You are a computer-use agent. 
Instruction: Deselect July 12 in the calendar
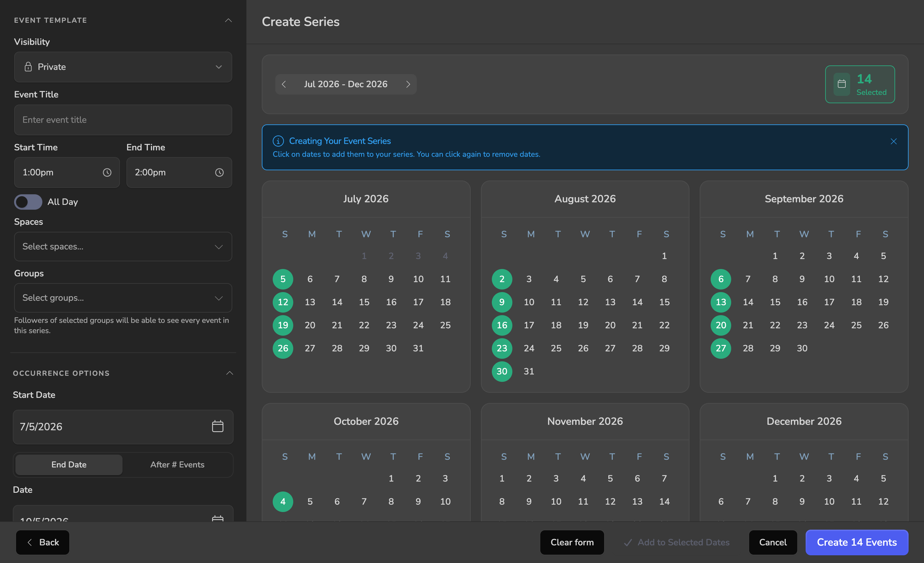(x=283, y=302)
